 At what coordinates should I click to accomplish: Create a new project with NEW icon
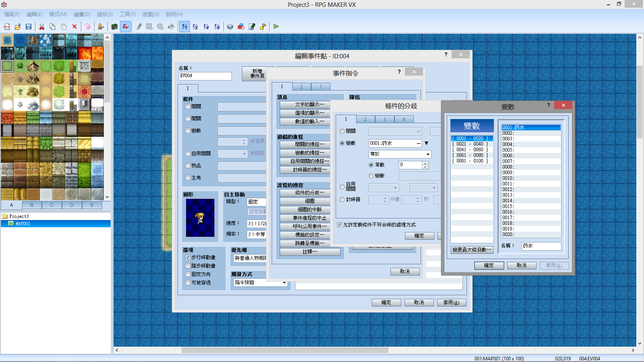tap(7, 27)
